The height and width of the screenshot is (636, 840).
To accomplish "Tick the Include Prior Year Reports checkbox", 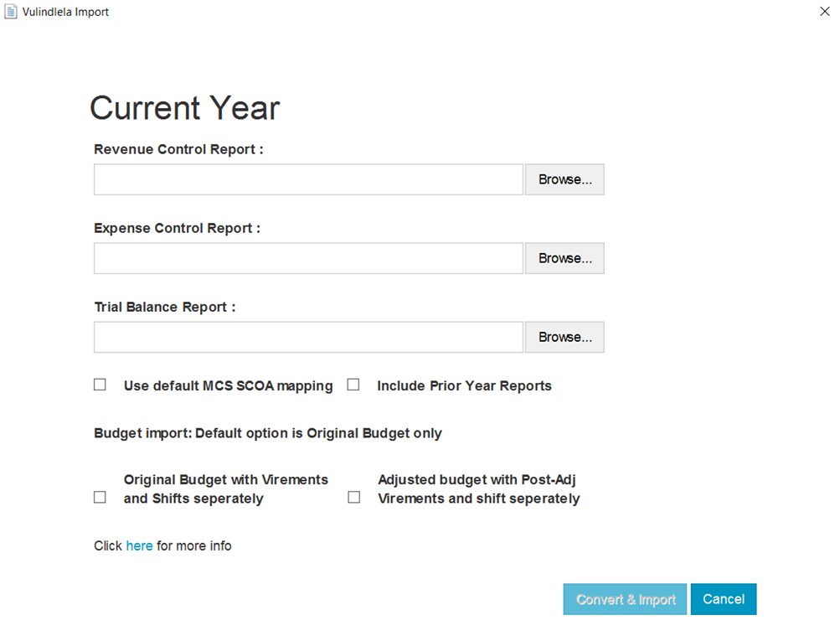I will coord(353,385).
